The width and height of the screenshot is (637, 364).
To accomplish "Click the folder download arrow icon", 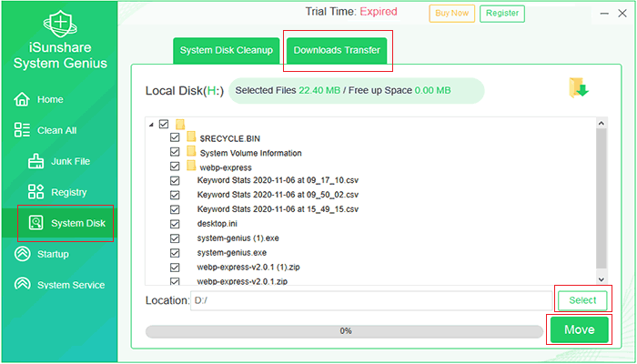I will point(579,87).
